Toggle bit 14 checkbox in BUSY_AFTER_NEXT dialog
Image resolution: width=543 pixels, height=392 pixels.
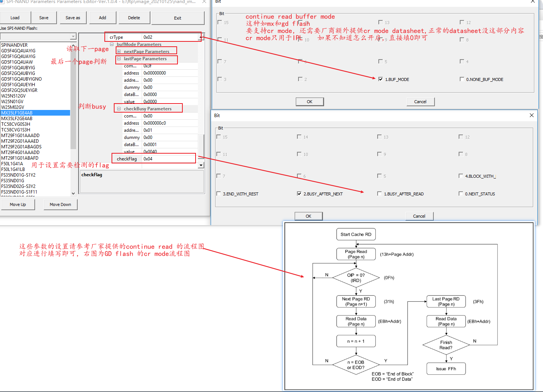[x=299, y=137]
